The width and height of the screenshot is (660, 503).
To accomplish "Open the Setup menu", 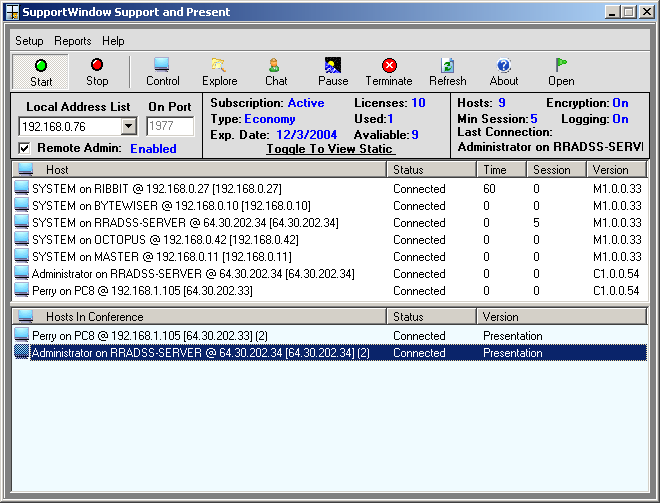I will pyautogui.click(x=29, y=41).
